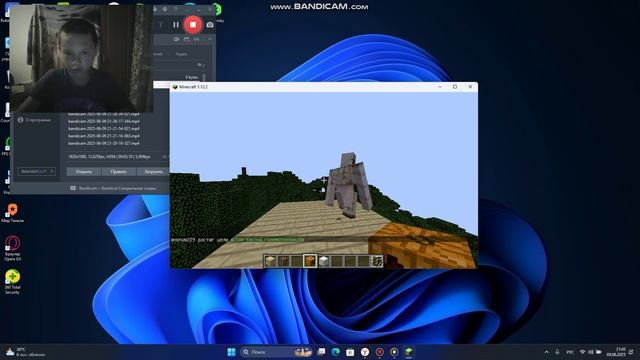
Task: Select the white block hotbar slot
Action: click(323, 261)
